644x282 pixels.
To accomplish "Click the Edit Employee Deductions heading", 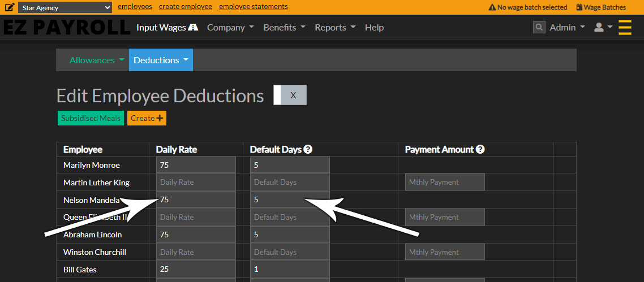I will tap(160, 96).
